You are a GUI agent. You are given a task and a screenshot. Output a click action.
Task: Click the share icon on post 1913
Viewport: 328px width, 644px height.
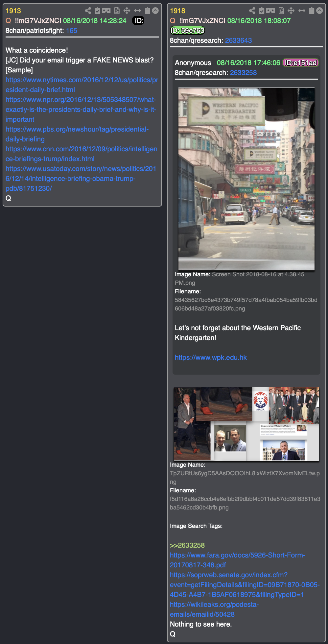88,11
